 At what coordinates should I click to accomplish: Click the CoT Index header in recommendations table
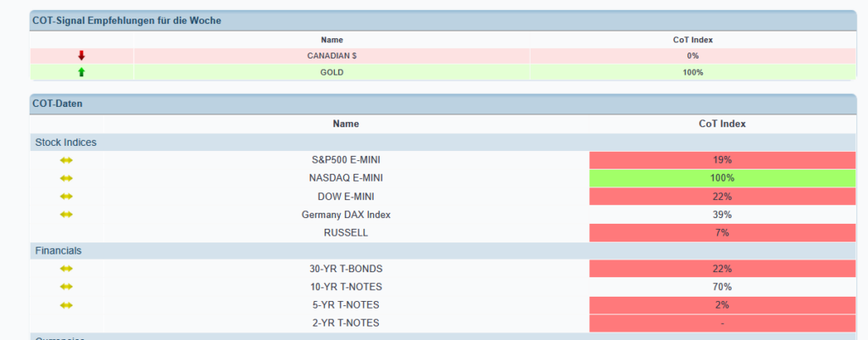[x=693, y=40]
